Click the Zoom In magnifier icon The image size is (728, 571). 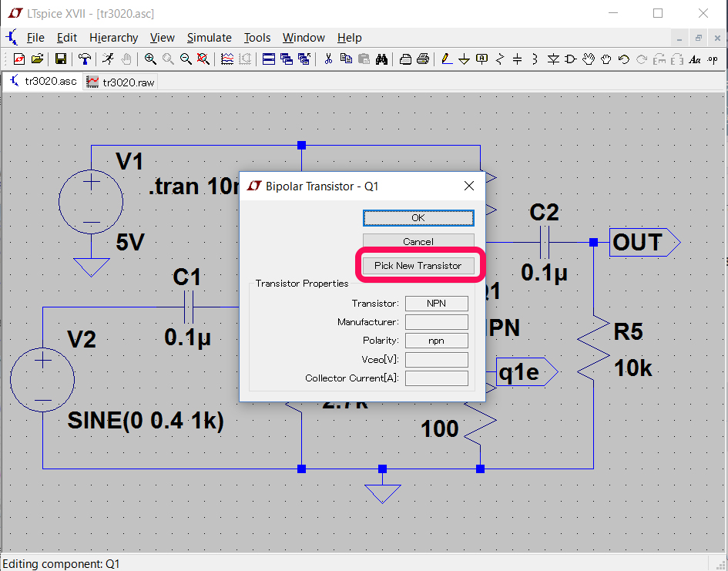point(150,59)
